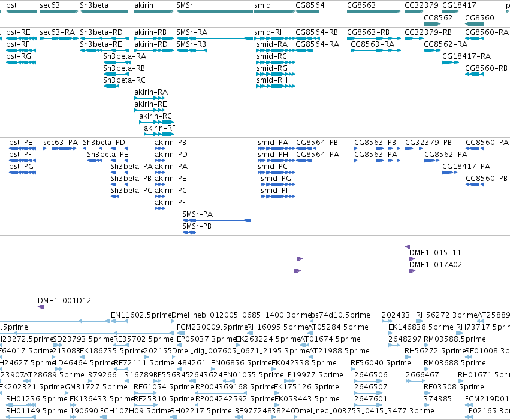This screenshot has height=420, width=510.
Task: Select EST RE56040.5prime
Action: (381, 363)
